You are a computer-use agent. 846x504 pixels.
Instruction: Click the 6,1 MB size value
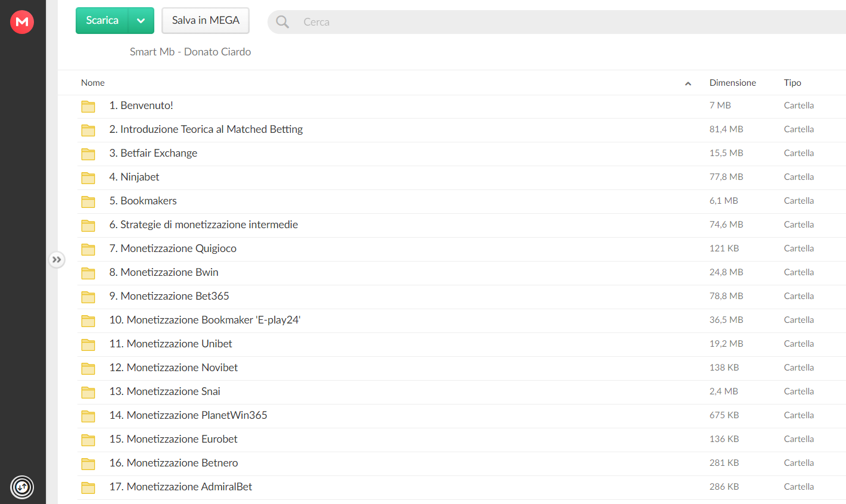tap(724, 201)
